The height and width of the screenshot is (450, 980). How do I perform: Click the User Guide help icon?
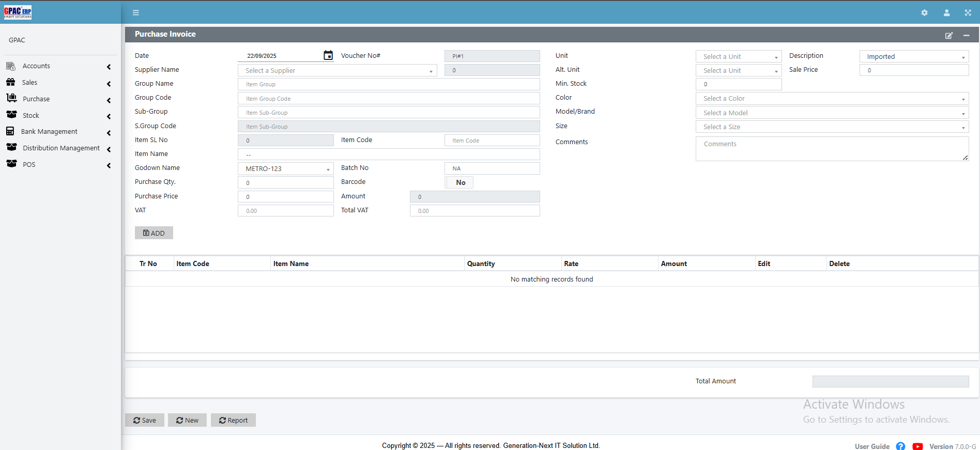click(900, 446)
